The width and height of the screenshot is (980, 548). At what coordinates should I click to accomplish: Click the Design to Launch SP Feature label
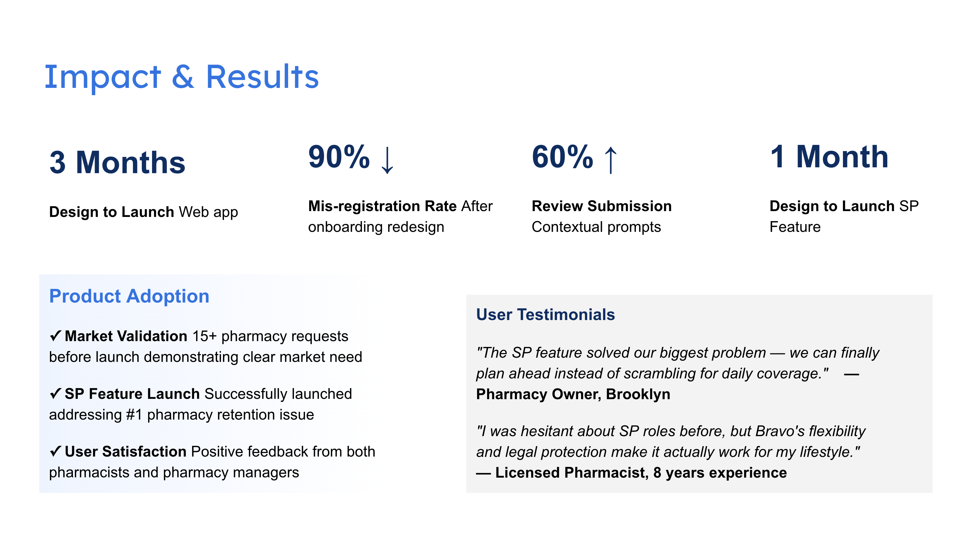(x=844, y=216)
